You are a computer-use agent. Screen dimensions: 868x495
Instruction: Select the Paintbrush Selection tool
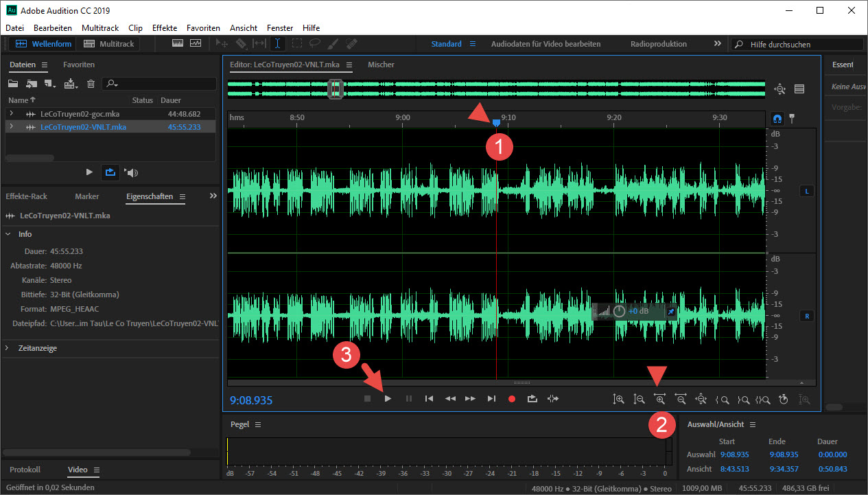(333, 43)
